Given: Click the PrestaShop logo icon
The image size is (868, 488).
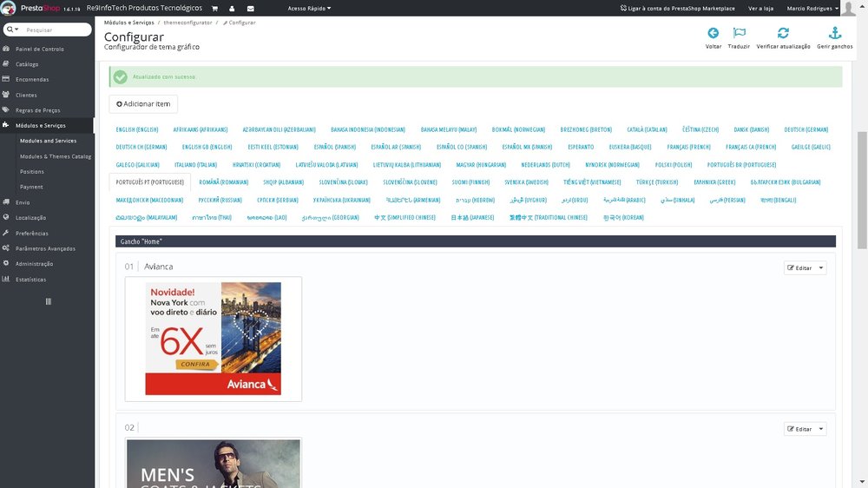Looking at the screenshot, I should tap(9, 9).
